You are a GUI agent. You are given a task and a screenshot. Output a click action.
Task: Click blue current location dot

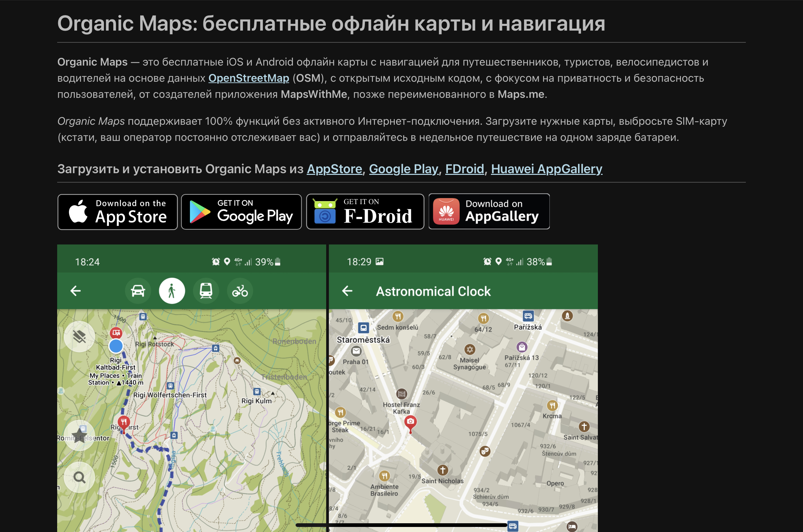116,346
